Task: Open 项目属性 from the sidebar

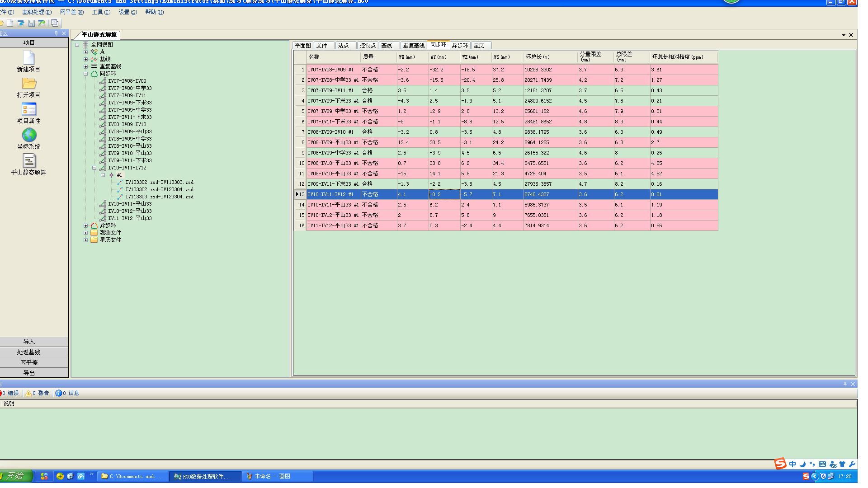Action: pyautogui.click(x=29, y=109)
